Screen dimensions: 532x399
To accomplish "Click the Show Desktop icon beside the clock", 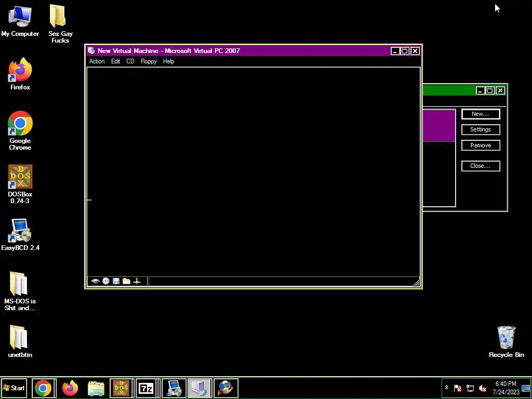I will coord(526,388).
